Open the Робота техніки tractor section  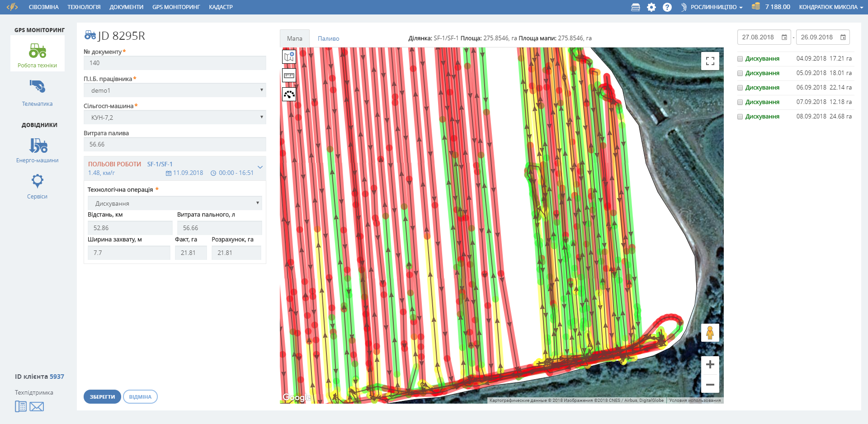tap(38, 54)
